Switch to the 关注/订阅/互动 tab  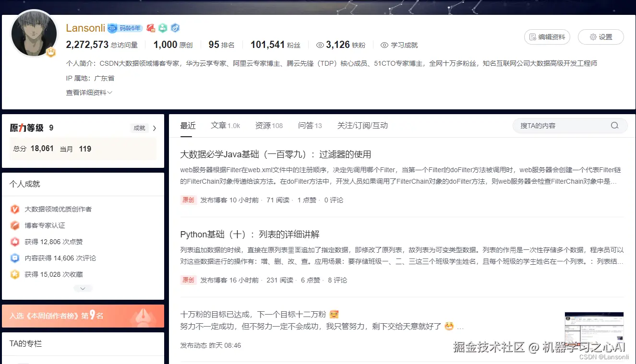[362, 126]
